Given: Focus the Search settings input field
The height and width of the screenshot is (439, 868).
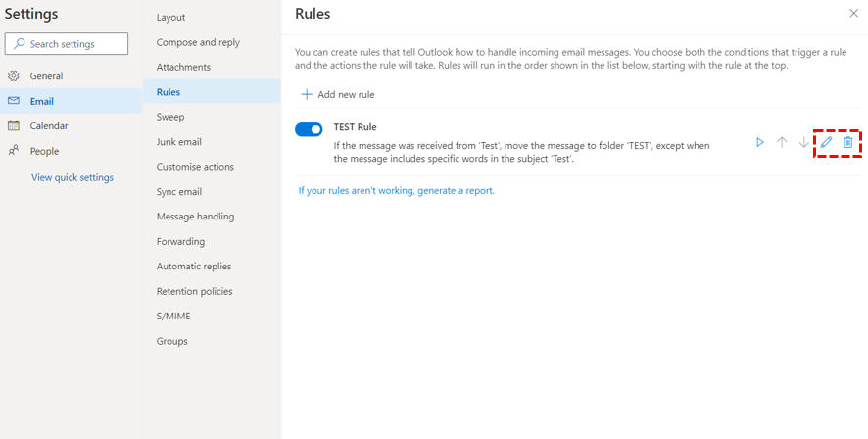Looking at the screenshot, I should pos(67,44).
